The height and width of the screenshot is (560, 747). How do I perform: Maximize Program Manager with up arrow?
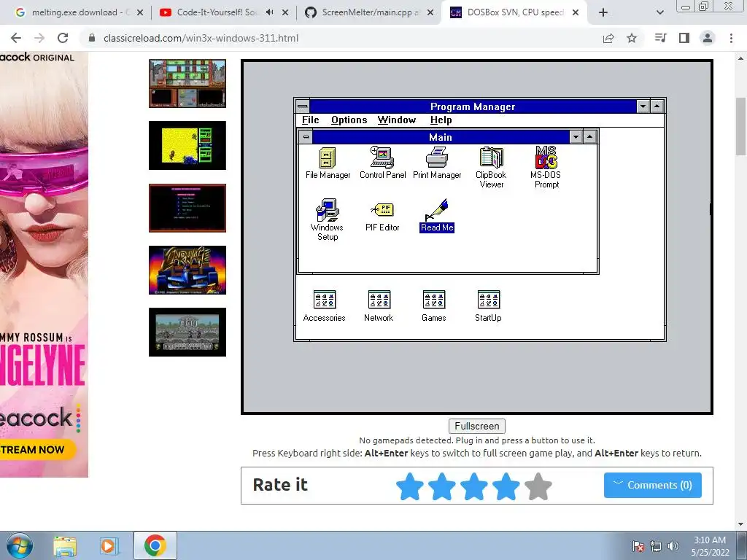pyautogui.click(x=657, y=106)
